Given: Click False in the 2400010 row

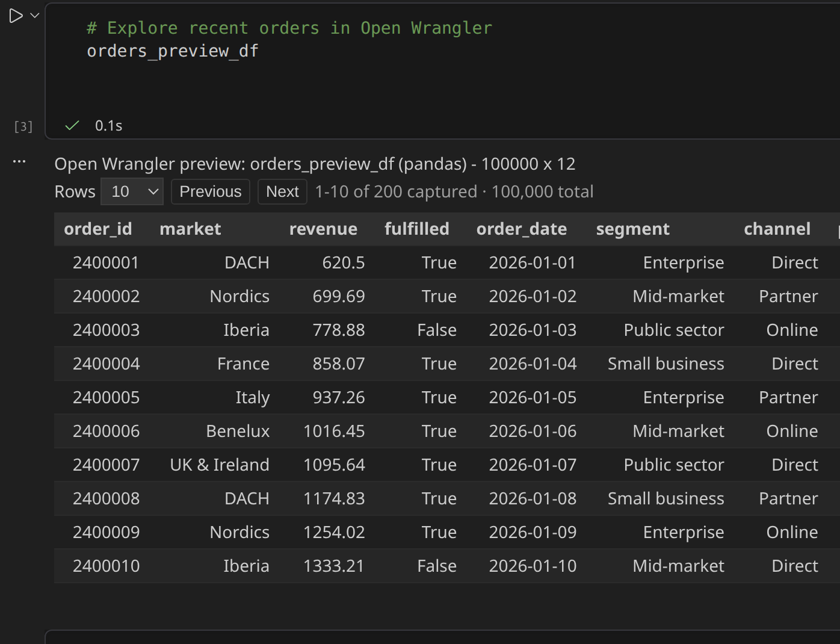Looking at the screenshot, I should [x=437, y=566].
